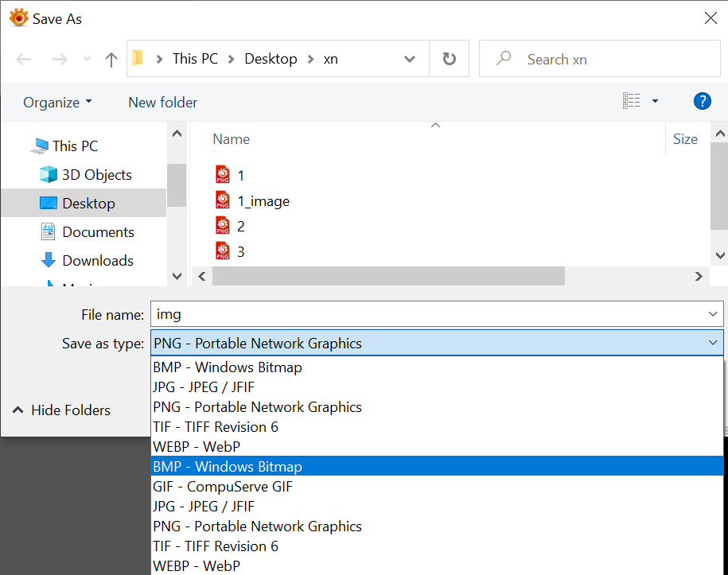Select the PNG file named 3
This screenshot has width=728, height=575.
coord(240,252)
